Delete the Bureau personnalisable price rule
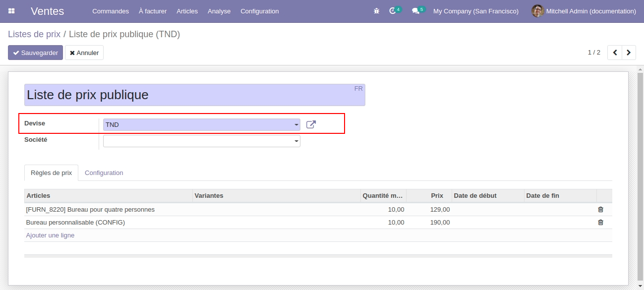The height and width of the screenshot is (290, 644). click(600, 223)
